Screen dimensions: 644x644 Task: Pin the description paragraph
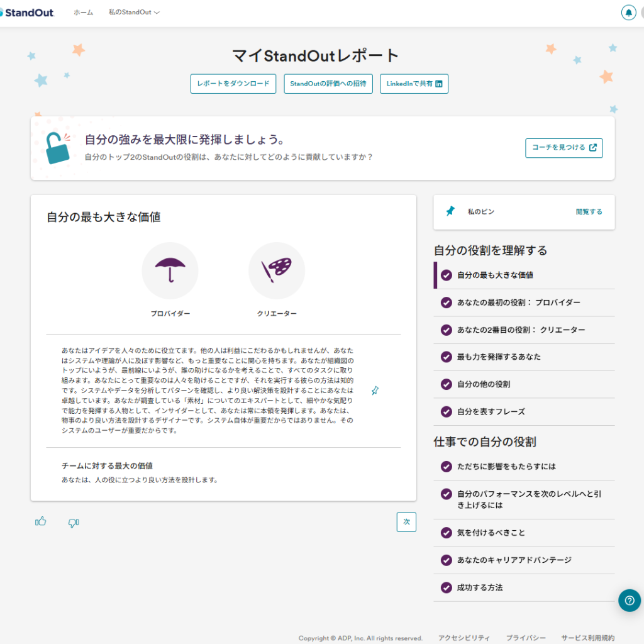click(375, 391)
